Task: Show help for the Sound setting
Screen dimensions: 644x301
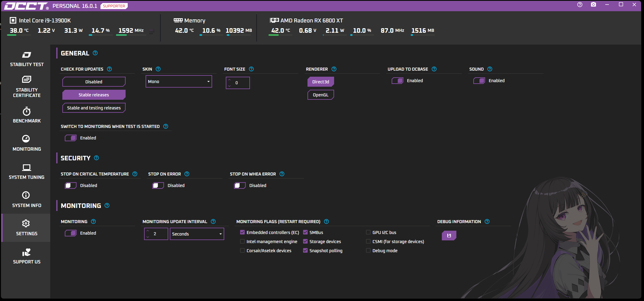Action: pyautogui.click(x=490, y=69)
